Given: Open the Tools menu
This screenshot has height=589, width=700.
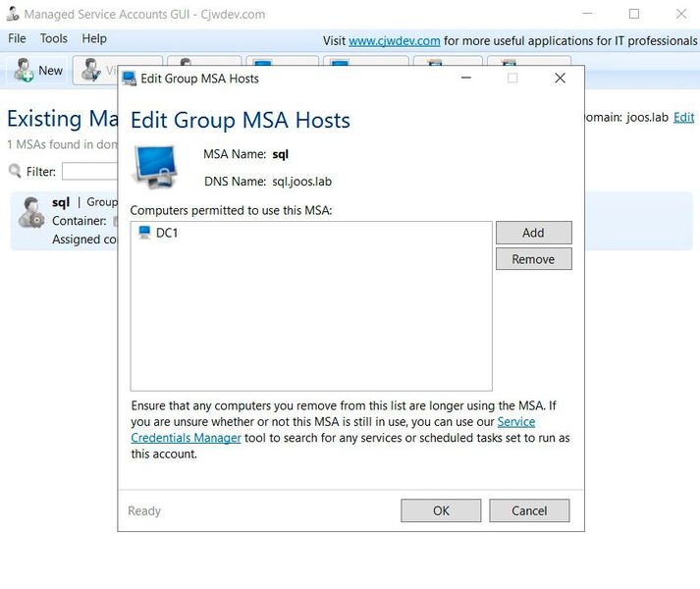Looking at the screenshot, I should click(54, 39).
